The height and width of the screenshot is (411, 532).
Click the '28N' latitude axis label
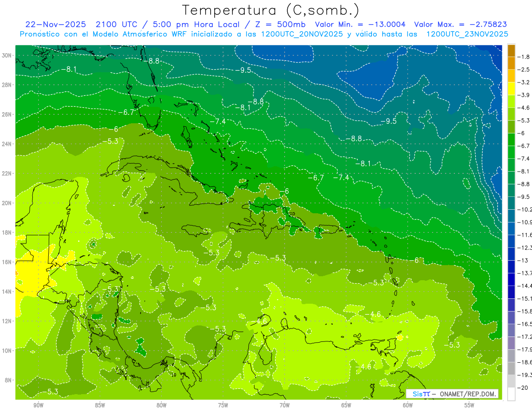pyautogui.click(x=7, y=85)
